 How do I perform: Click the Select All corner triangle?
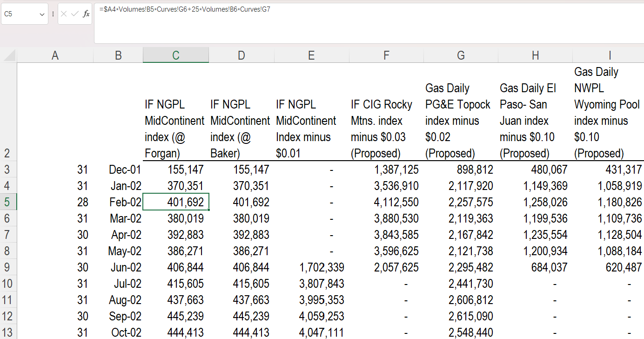(x=10, y=56)
